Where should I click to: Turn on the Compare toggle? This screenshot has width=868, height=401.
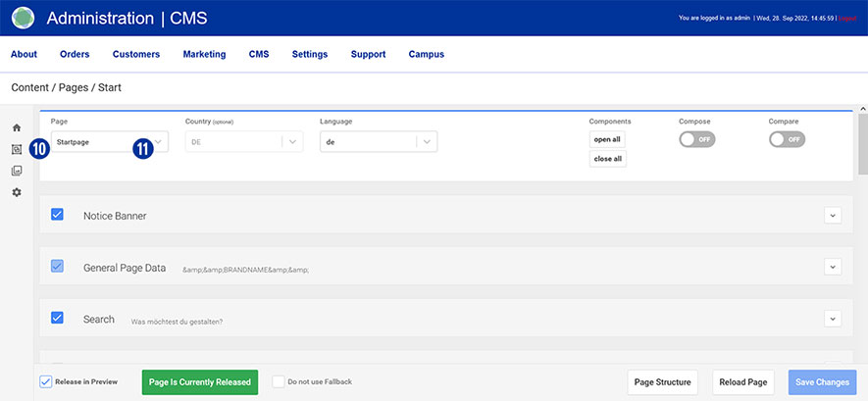pos(787,140)
